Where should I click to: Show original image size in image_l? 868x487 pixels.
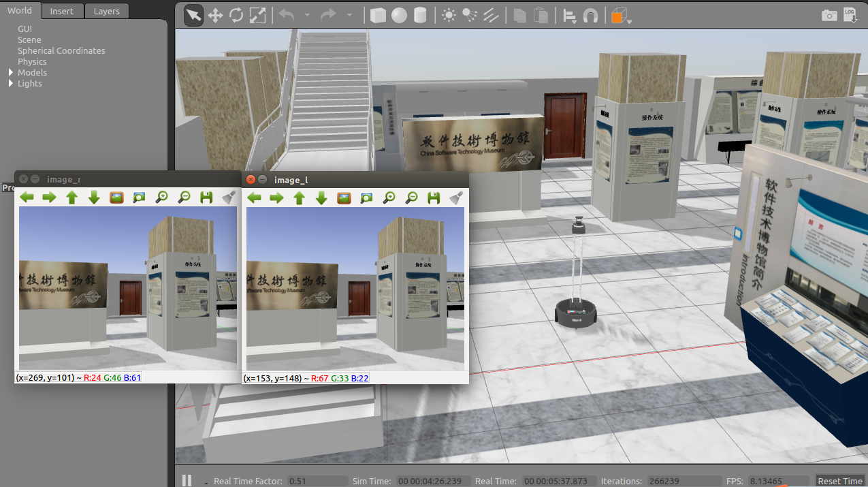click(344, 198)
